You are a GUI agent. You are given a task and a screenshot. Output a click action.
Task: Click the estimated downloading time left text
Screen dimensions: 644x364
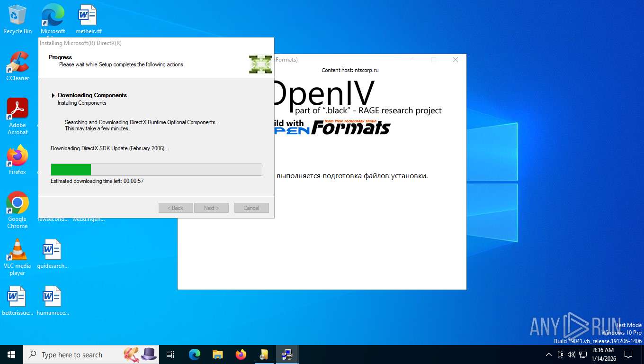click(97, 181)
